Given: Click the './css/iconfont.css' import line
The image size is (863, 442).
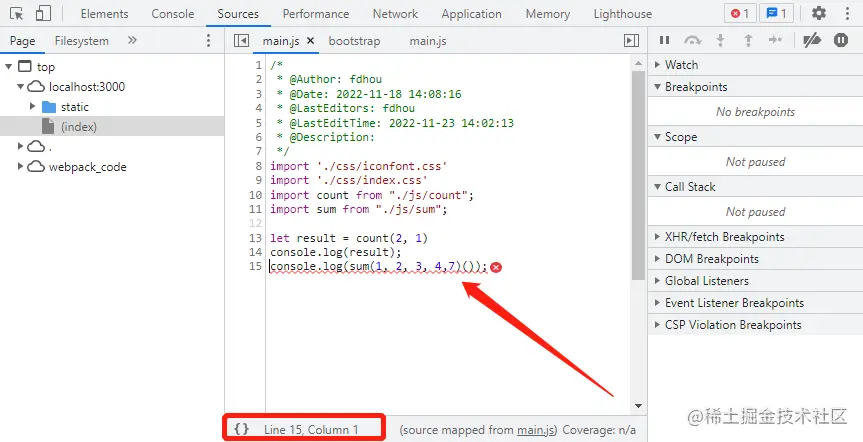Looking at the screenshot, I should [359, 166].
